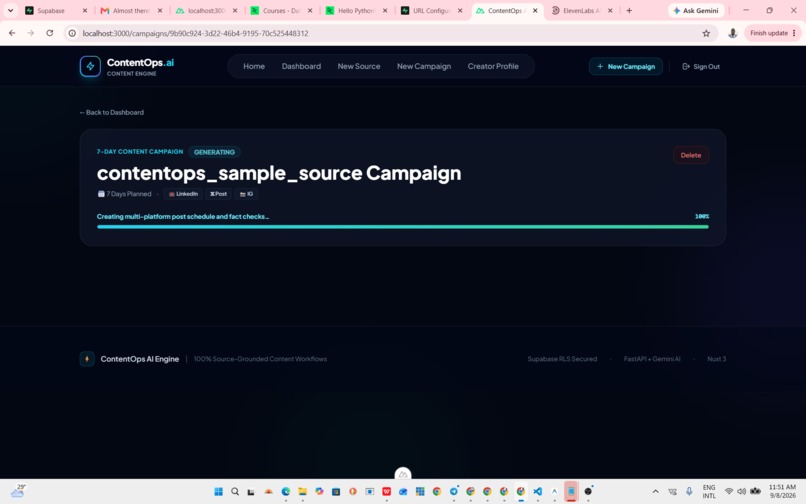This screenshot has height=504, width=806.
Task: View site information icon in address bar
Action: point(72,33)
